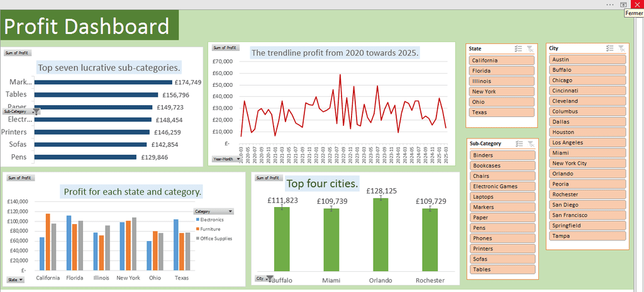
Task: Select Laptops in the Sub-Category slicer
Action: tap(501, 197)
